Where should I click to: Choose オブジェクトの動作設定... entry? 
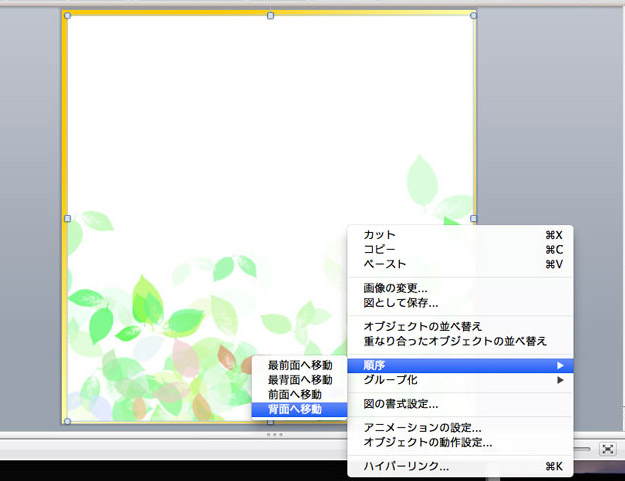(428, 441)
